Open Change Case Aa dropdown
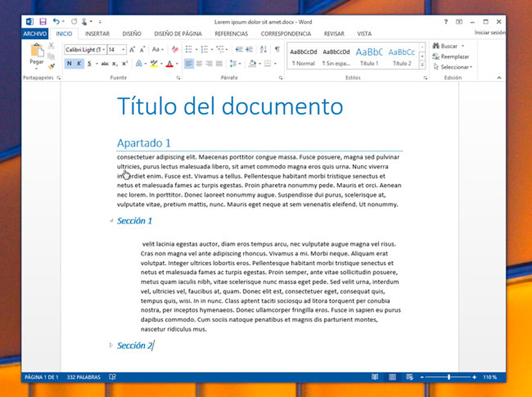532x397 pixels. pyautogui.click(x=158, y=49)
